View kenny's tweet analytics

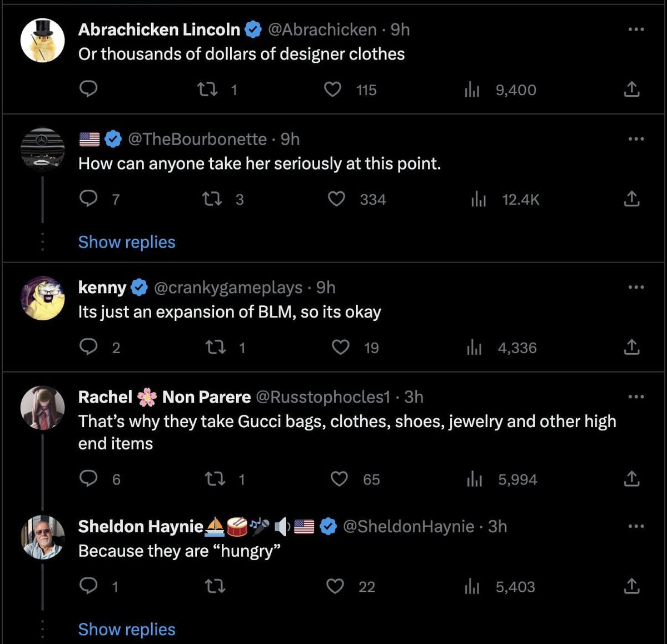click(x=475, y=346)
